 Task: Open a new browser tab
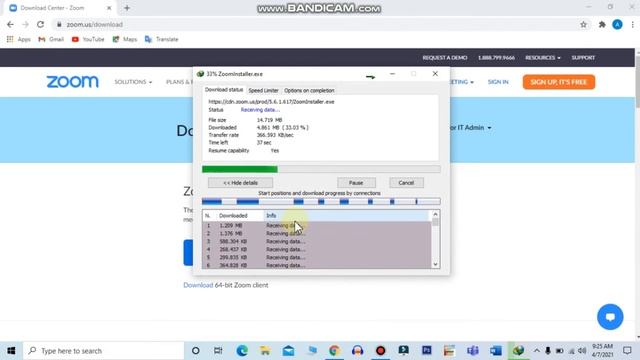point(127,8)
